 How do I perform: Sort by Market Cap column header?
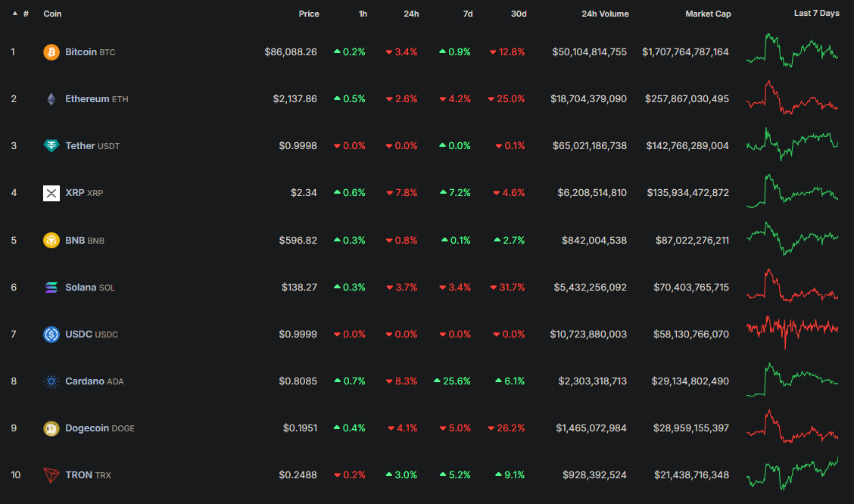707,14
